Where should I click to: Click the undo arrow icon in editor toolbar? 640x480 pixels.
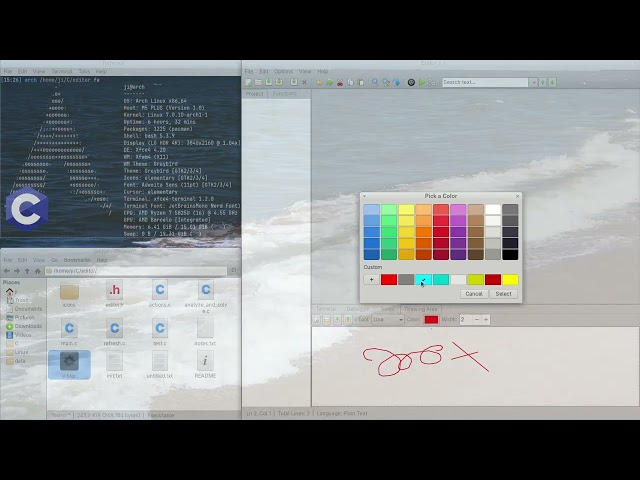(x=319, y=82)
